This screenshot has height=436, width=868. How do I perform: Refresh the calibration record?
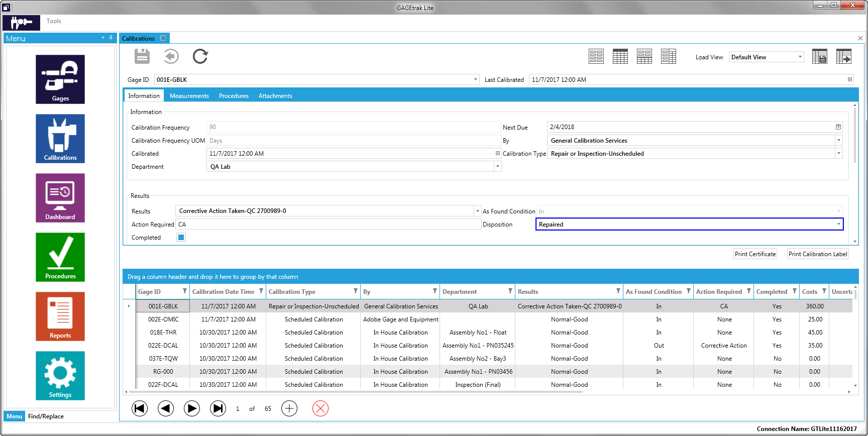(200, 56)
